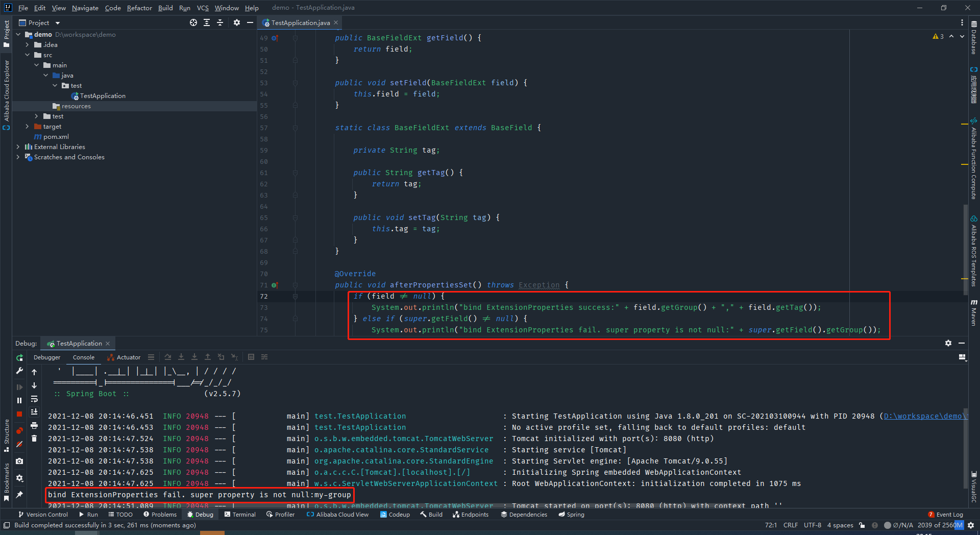Select Opened File crosshair icon in Project panel
Viewport: 980px width, 535px height.
click(193, 22)
